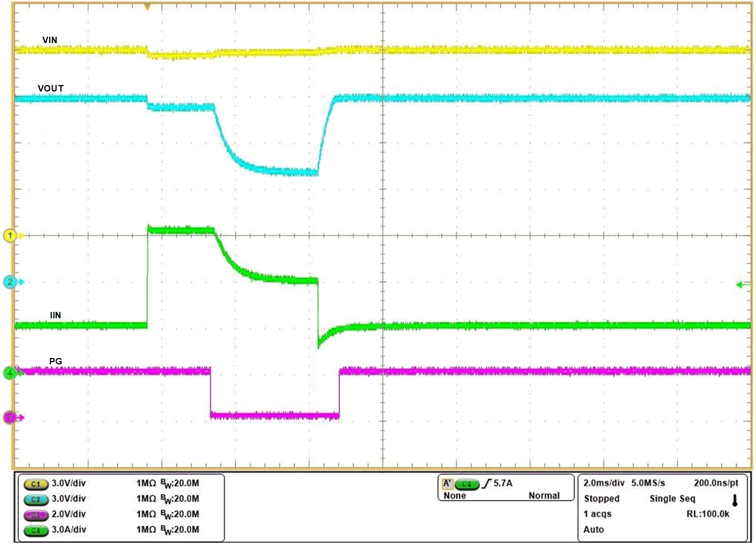Click the RL:100.0k record length

[x=708, y=514]
